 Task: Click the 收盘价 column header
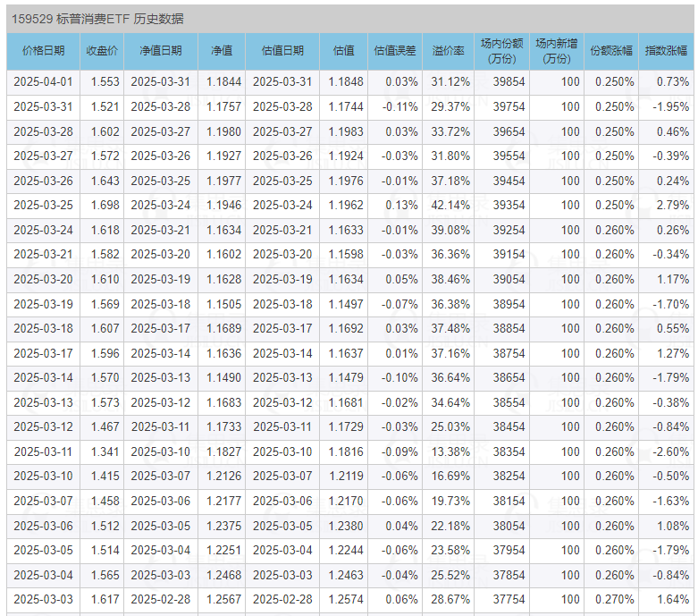101,51
